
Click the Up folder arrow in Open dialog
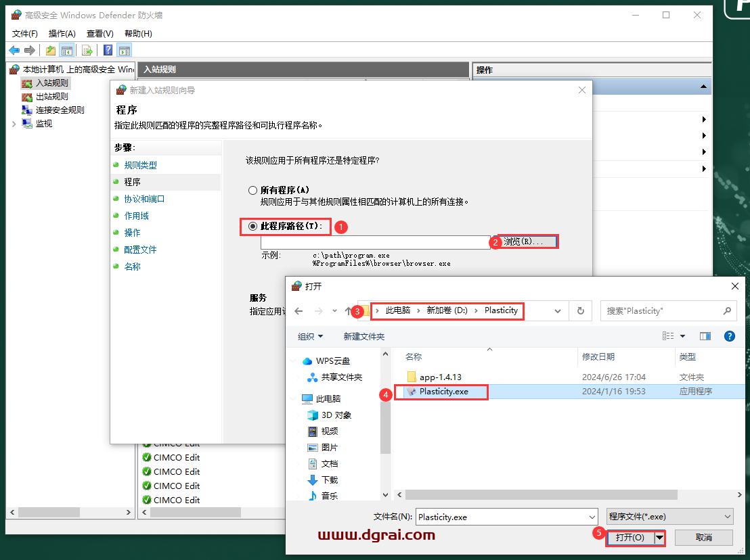pos(348,311)
